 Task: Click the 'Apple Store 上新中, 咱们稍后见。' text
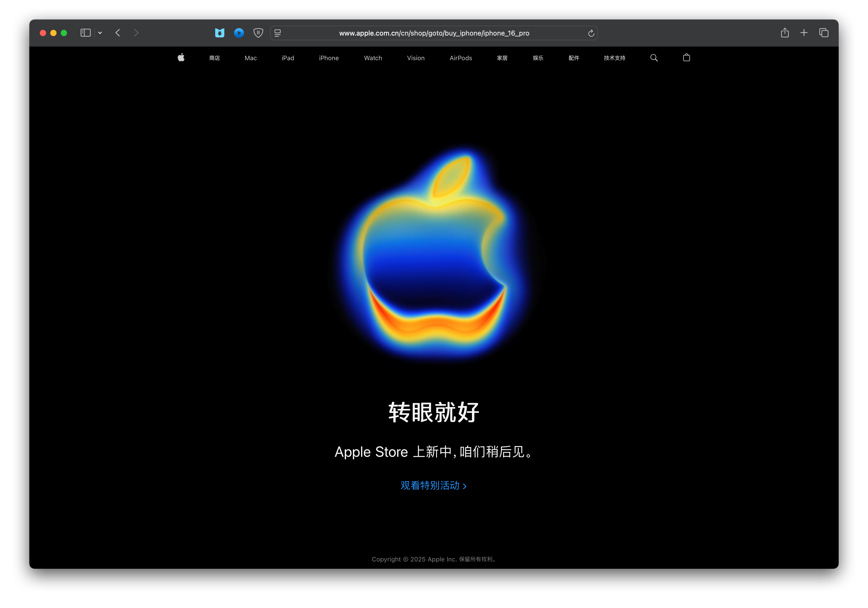(x=434, y=452)
